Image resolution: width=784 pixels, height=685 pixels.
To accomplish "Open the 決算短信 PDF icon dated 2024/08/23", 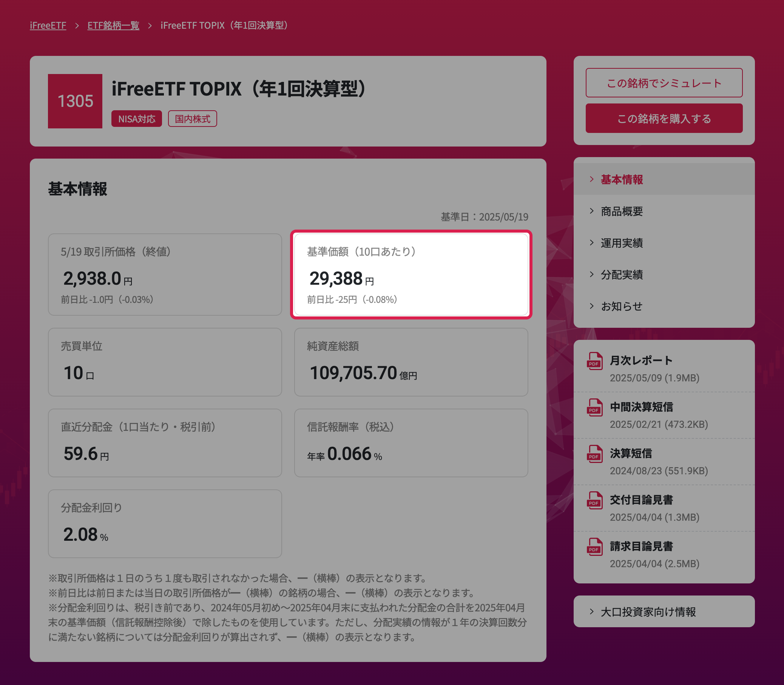I will [x=594, y=454].
